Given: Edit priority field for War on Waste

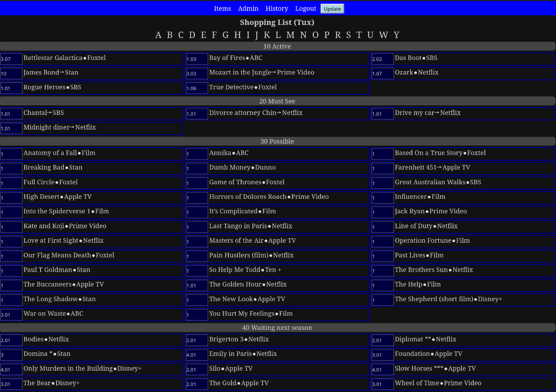Looking at the screenshot, I should [x=11, y=315].
